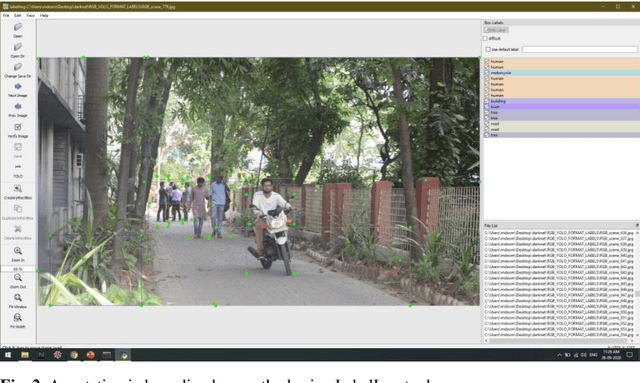Apply the Fit Width tool

(18, 321)
